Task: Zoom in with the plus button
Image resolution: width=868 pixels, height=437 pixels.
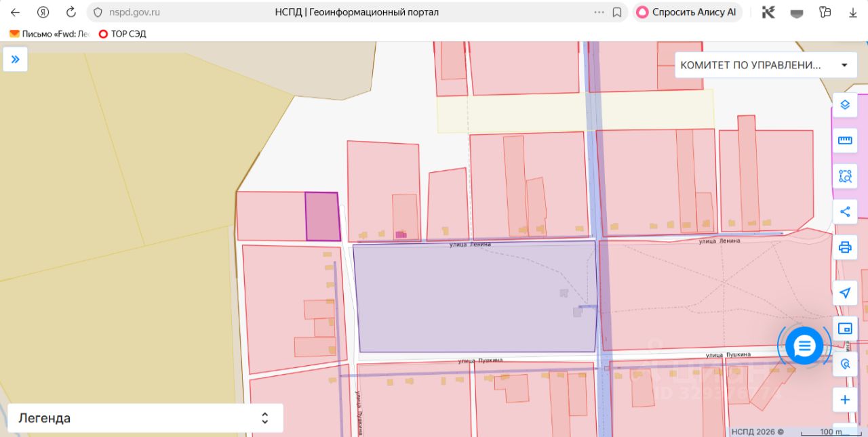Action: [x=845, y=400]
